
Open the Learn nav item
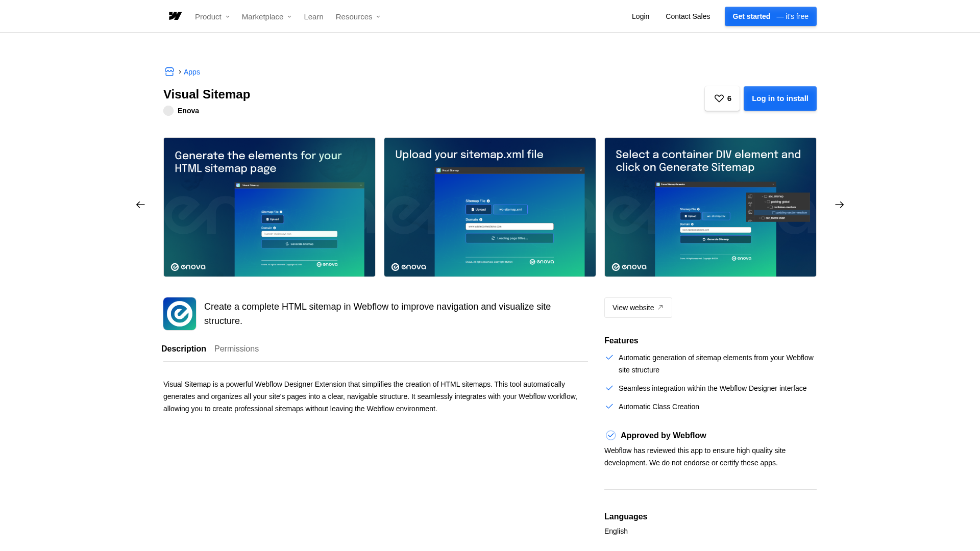(313, 17)
